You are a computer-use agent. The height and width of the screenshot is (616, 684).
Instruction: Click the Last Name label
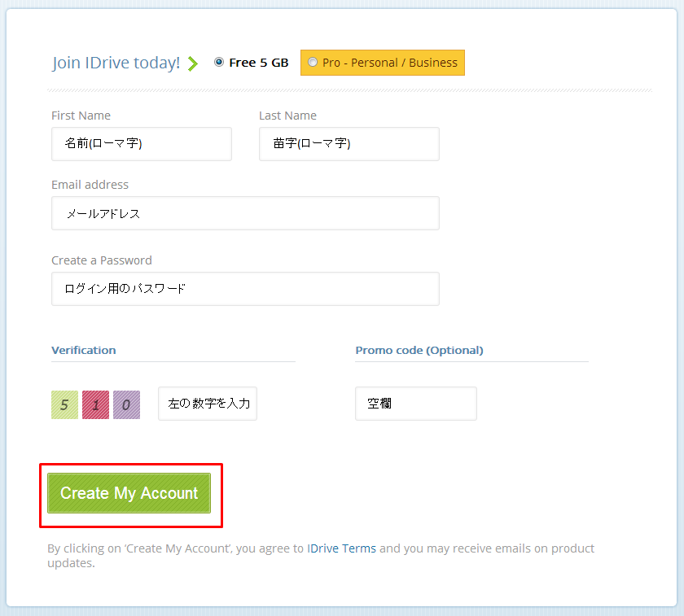click(288, 116)
